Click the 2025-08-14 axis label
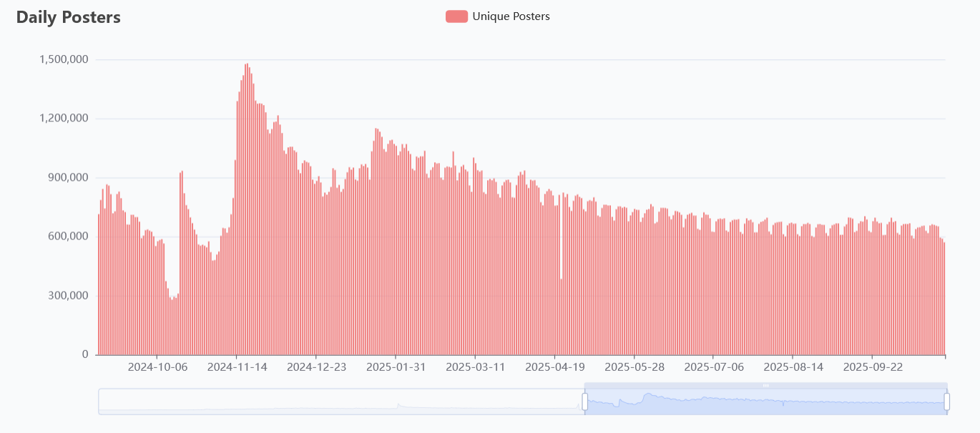 coord(793,367)
